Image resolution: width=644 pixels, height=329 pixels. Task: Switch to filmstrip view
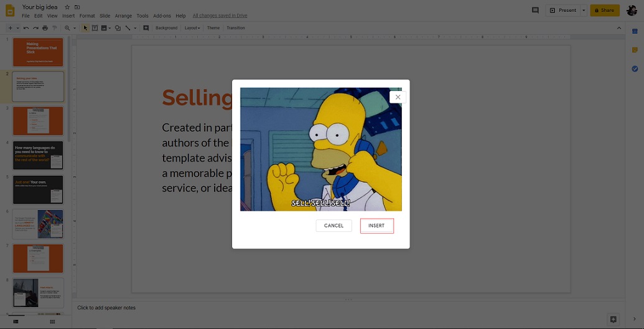click(16, 321)
